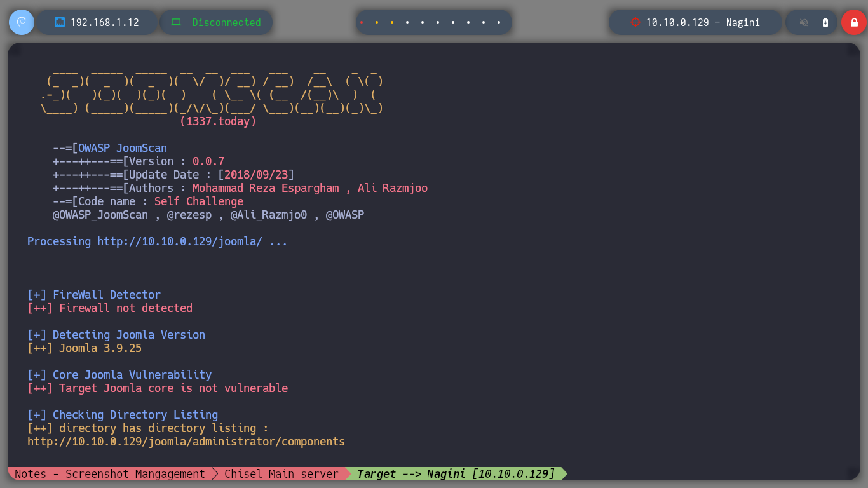Click the muted volume speaker icon
Screen dimensions: 868x488
pos(804,22)
